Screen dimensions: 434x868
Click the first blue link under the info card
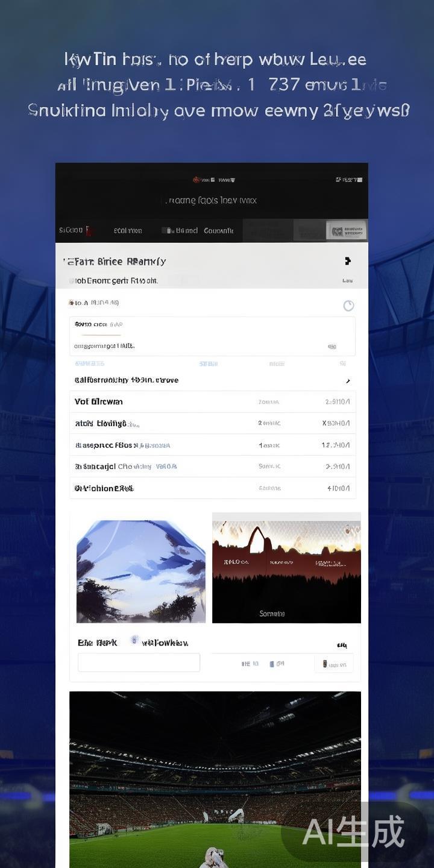point(89,363)
